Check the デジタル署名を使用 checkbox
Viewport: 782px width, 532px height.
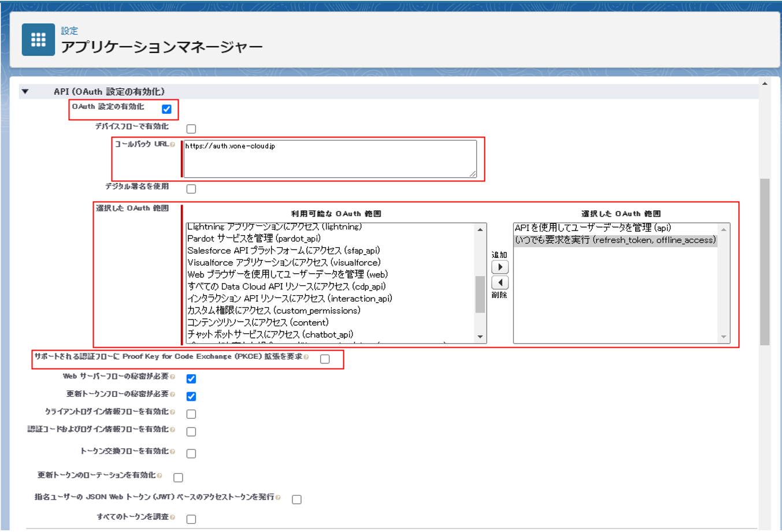click(191, 189)
